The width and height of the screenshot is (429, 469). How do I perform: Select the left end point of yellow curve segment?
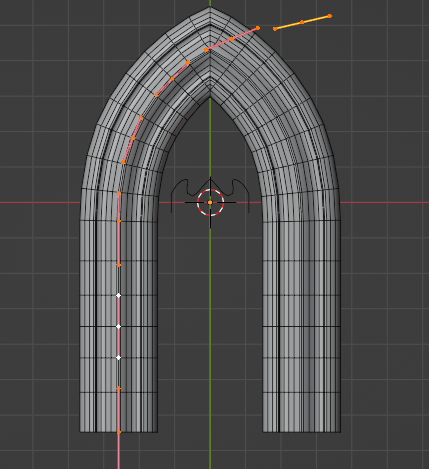coord(275,29)
